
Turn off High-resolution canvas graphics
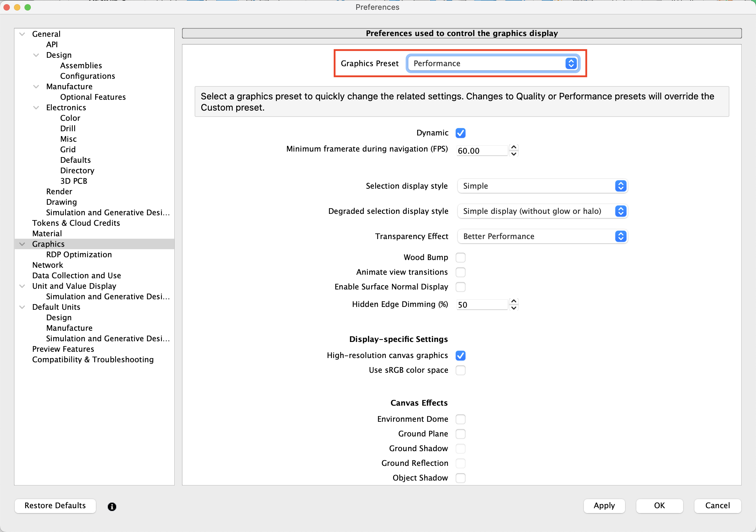461,356
